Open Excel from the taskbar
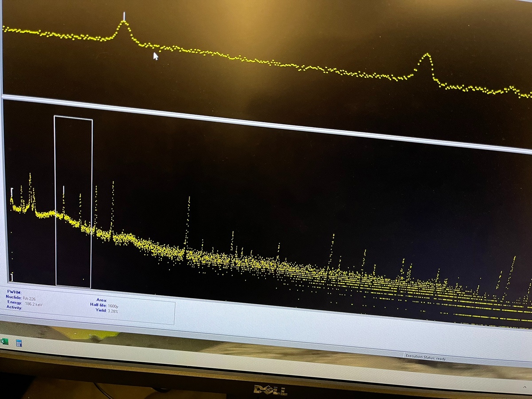This screenshot has height=399, width=532. [4, 341]
